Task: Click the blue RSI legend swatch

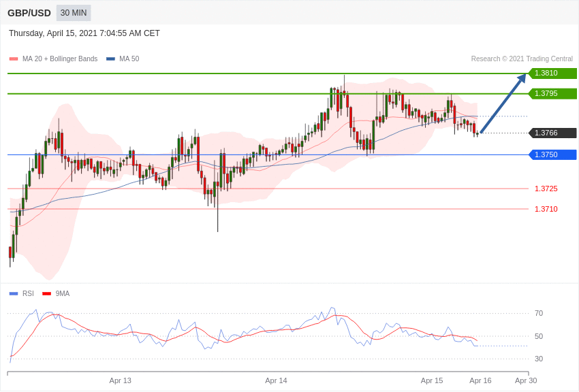Action: point(14,294)
